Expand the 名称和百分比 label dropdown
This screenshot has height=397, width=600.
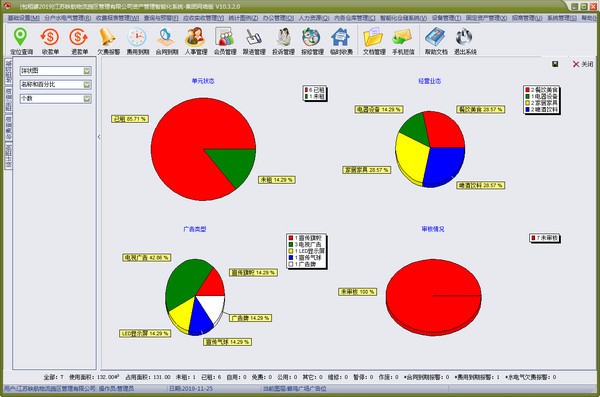coord(87,85)
